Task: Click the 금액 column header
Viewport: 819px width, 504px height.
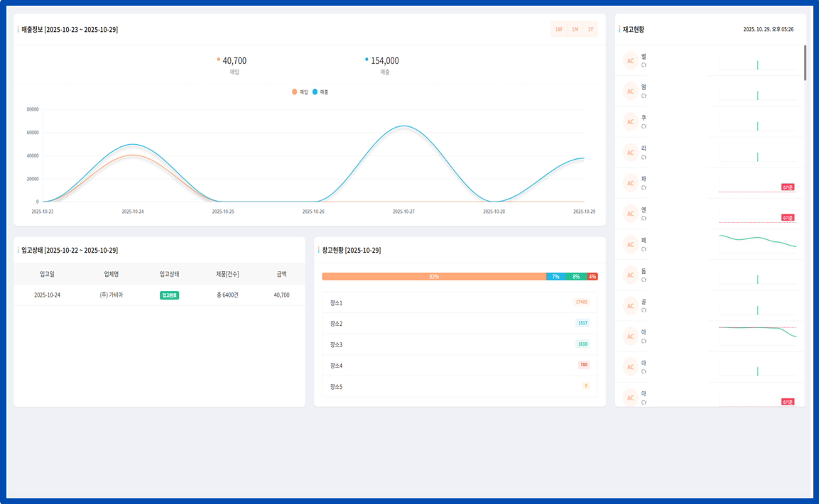Action: click(x=281, y=273)
